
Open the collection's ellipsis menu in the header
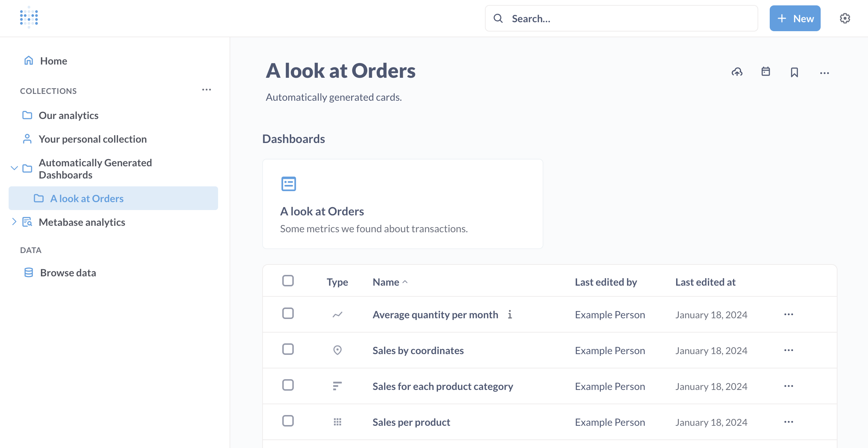824,73
